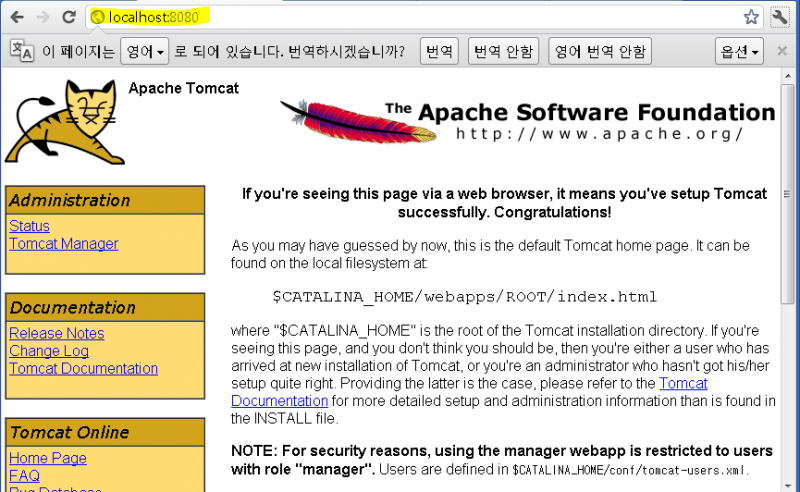Viewport: 800px width, 492px height.
Task: Click the localhost:8080 address bar
Action: coord(400,17)
